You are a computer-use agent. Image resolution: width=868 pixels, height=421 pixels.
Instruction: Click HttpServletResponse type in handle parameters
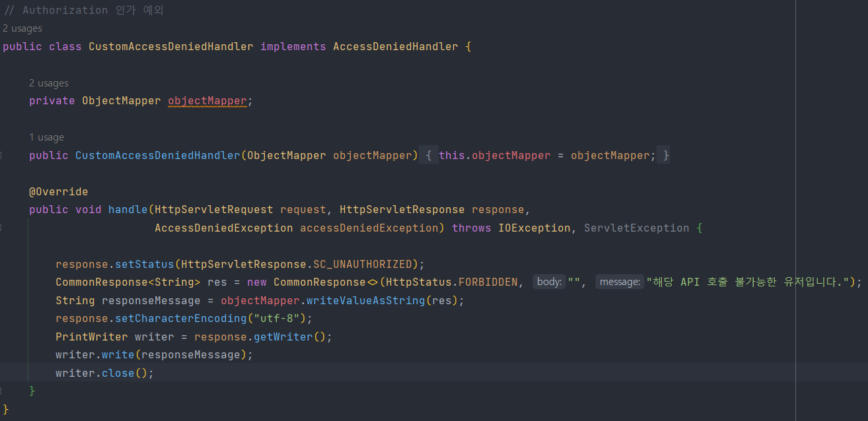click(402, 209)
